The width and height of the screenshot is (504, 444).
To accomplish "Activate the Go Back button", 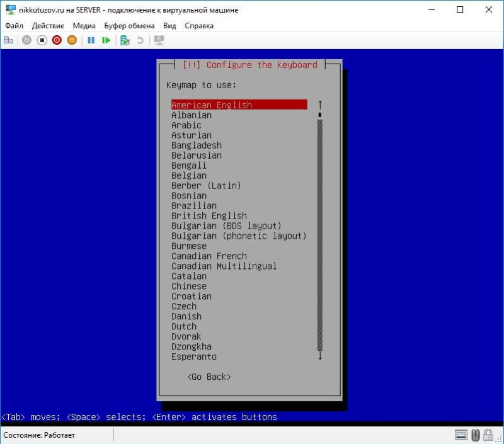I will 209,377.
